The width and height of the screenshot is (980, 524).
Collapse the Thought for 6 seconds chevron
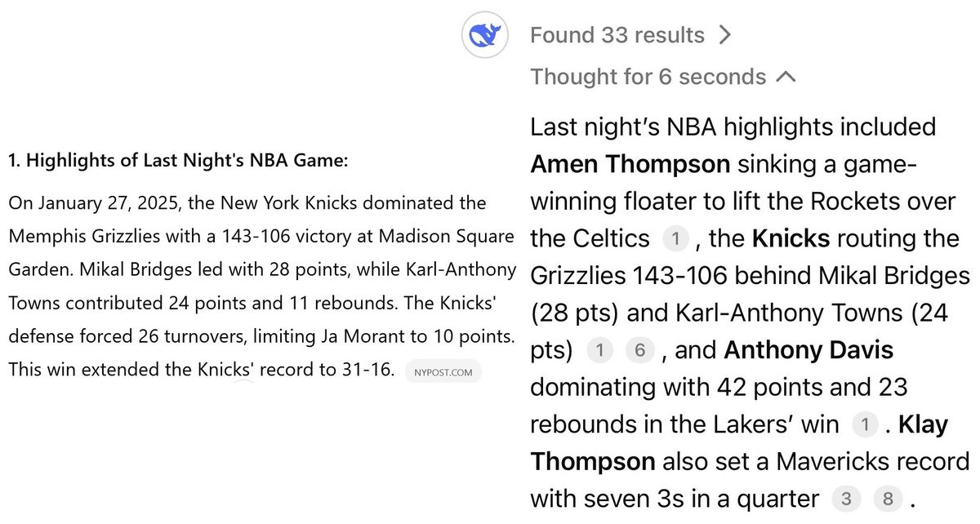(x=785, y=78)
